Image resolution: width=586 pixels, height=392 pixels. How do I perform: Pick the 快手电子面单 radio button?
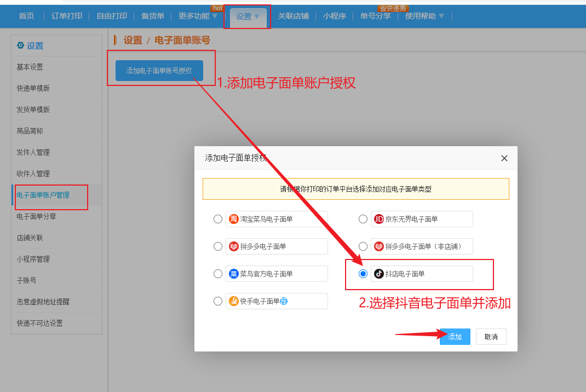pyautogui.click(x=218, y=301)
